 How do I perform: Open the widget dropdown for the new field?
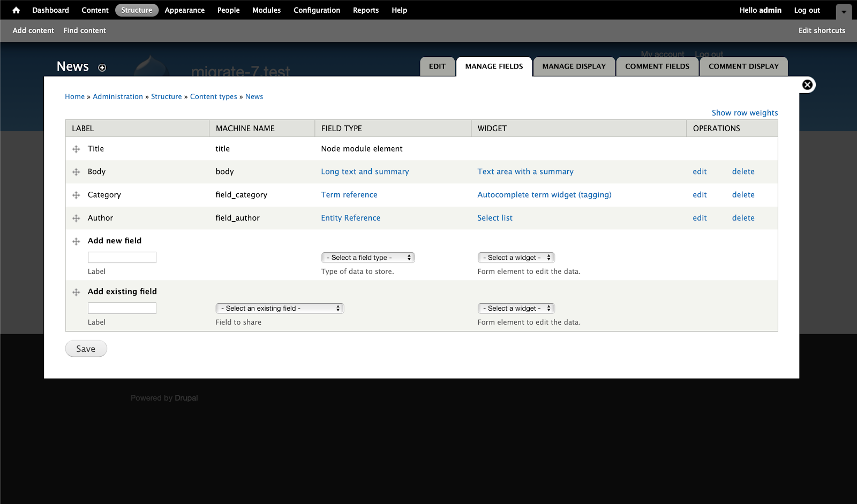coord(515,257)
